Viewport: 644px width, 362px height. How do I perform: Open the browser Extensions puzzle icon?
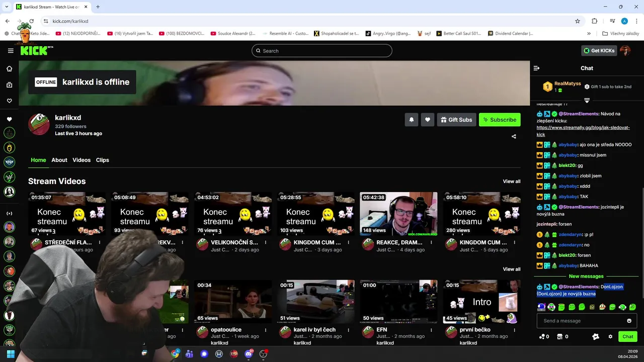click(595, 21)
